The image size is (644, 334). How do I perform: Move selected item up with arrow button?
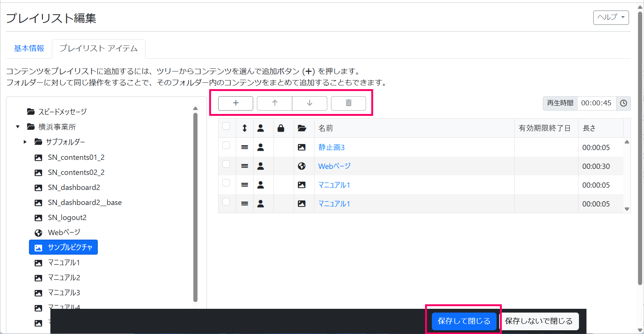click(275, 103)
